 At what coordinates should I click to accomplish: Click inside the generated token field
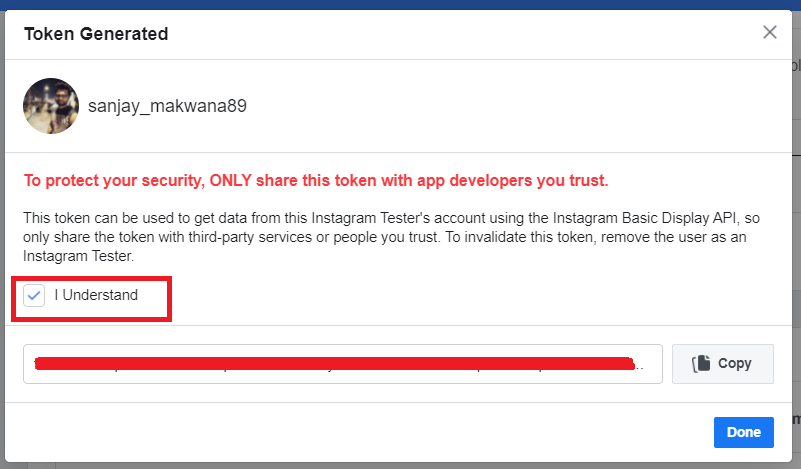click(340, 364)
